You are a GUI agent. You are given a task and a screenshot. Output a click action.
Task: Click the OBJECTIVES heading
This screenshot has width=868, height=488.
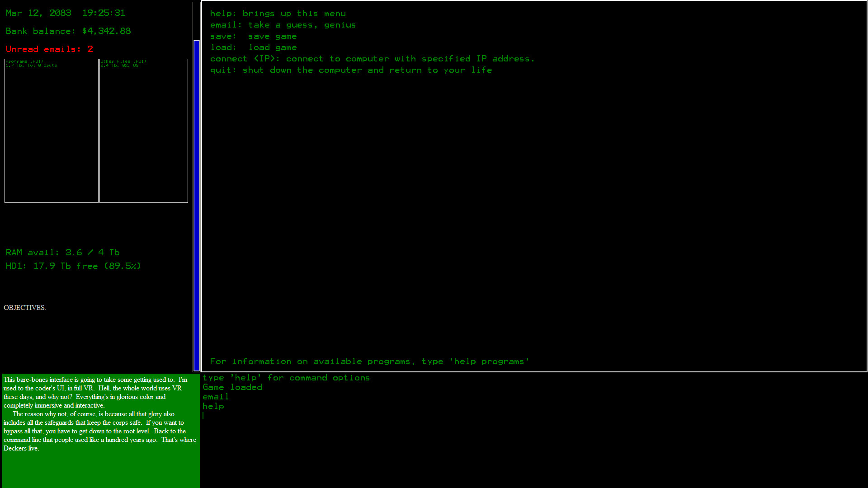[25, 308]
